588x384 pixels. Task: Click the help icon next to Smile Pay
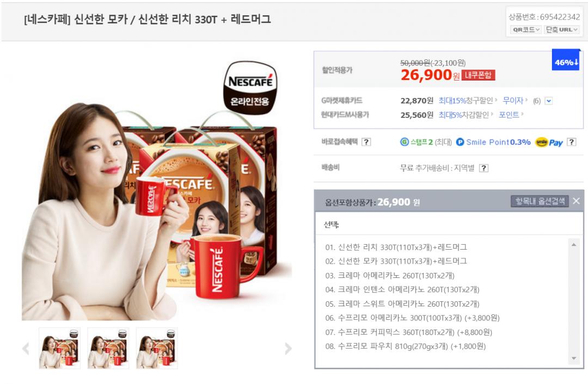(x=571, y=142)
